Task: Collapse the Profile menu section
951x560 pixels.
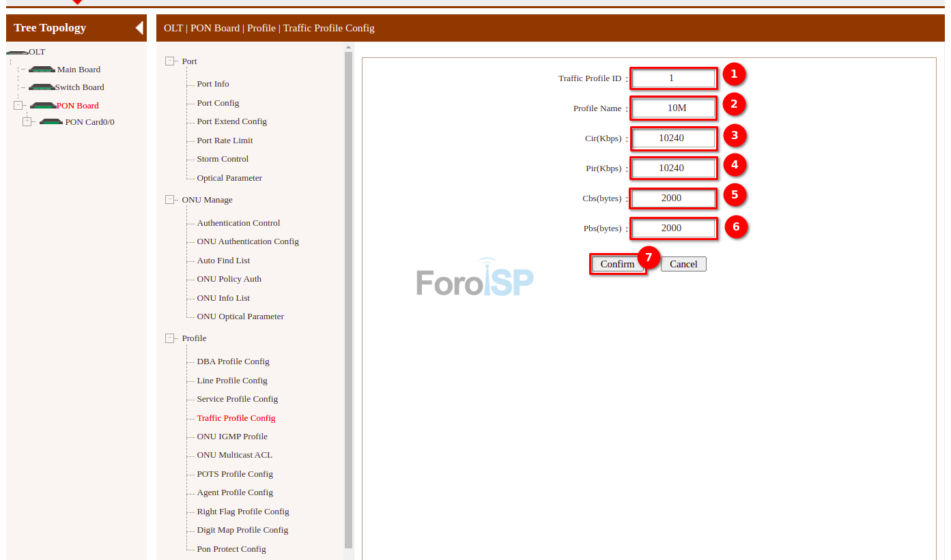Action: [x=170, y=338]
